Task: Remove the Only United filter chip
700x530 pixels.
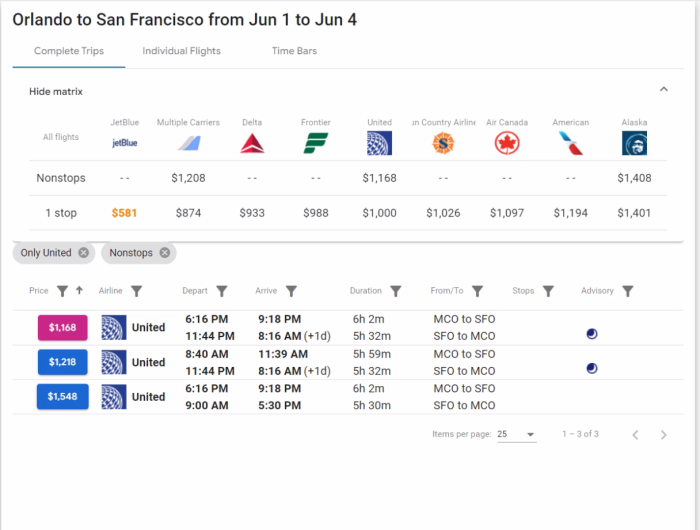Action: tap(83, 253)
